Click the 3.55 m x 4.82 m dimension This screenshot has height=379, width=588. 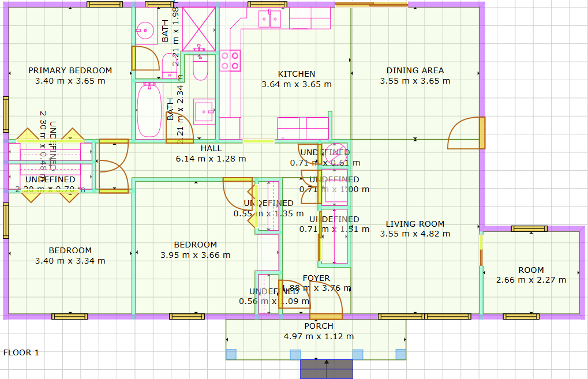[415, 234]
